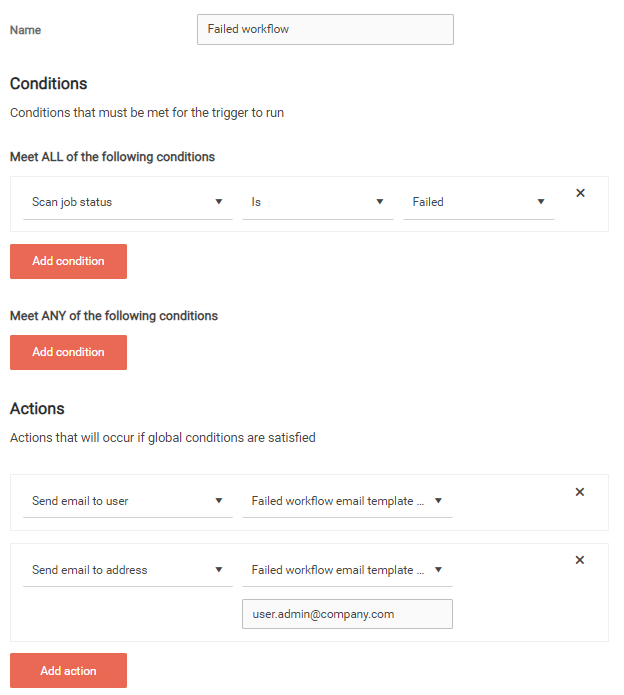This screenshot has width=624, height=695.
Task: Click the Conditions section heading
Action: [x=48, y=84]
